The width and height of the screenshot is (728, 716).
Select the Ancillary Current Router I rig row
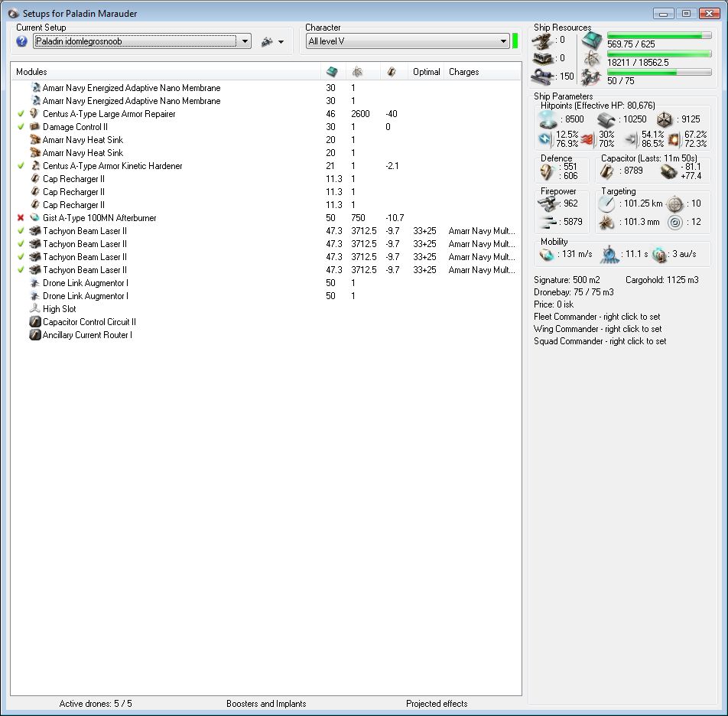[x=266, y=335]
